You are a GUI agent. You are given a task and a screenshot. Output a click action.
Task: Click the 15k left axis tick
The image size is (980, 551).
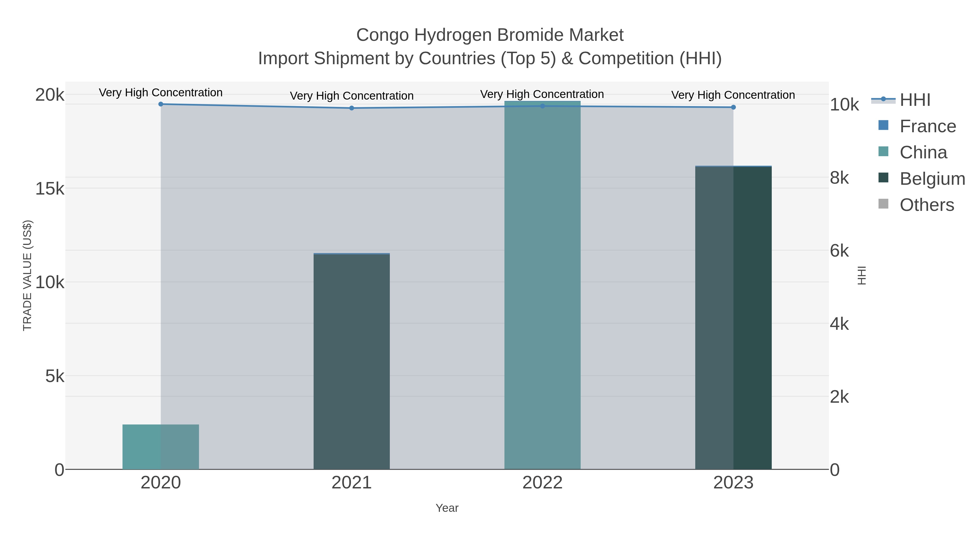50,189
